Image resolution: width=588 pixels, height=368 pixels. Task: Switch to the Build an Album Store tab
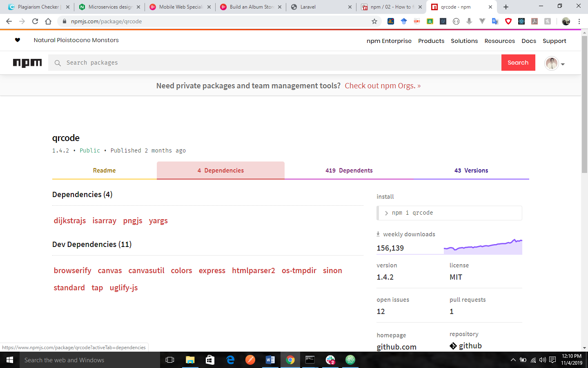(251, 7)
